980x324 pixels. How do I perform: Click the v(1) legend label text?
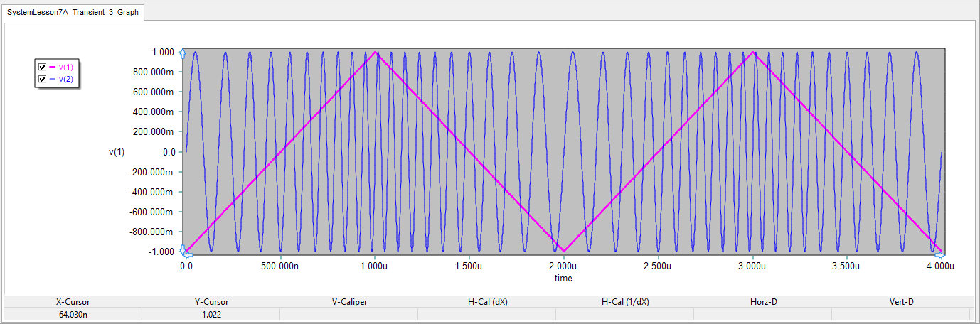pyautogui.click(x=65, y=67)
